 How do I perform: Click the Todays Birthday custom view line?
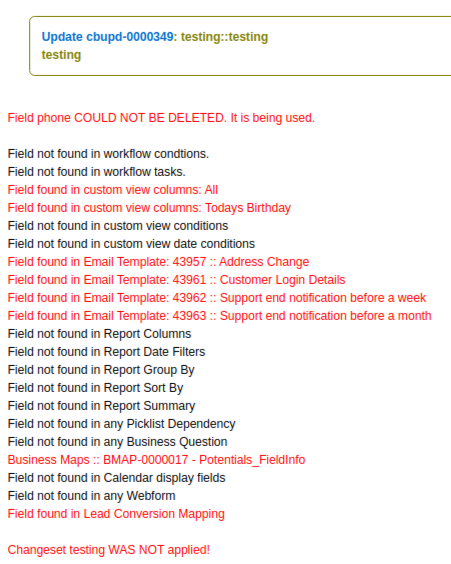[x=149, y=208]
